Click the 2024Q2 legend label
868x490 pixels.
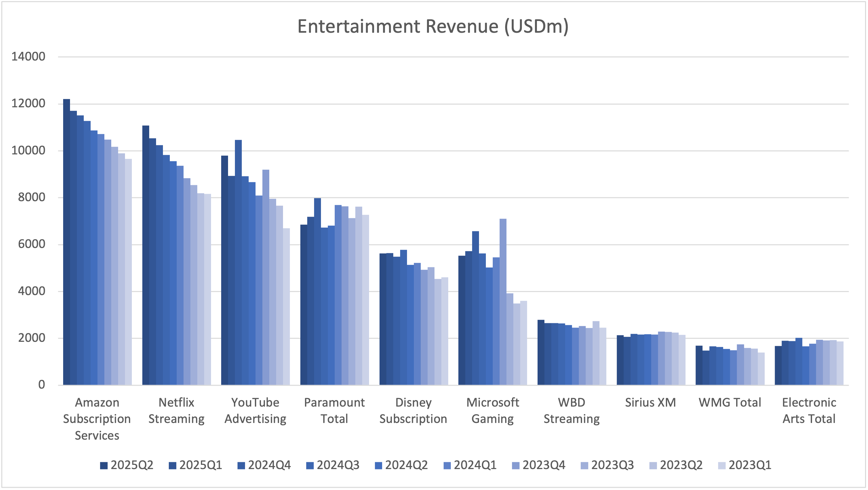(x=407, y=465)
